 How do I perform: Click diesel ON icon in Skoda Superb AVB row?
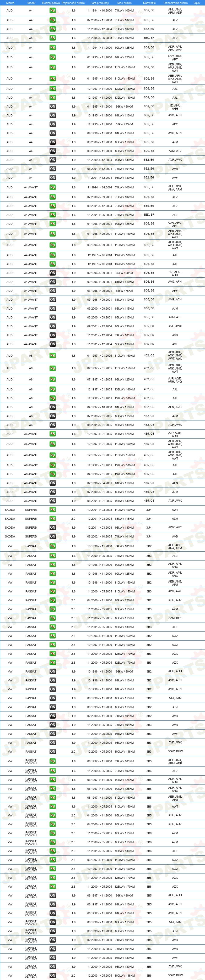coord(53,536)
